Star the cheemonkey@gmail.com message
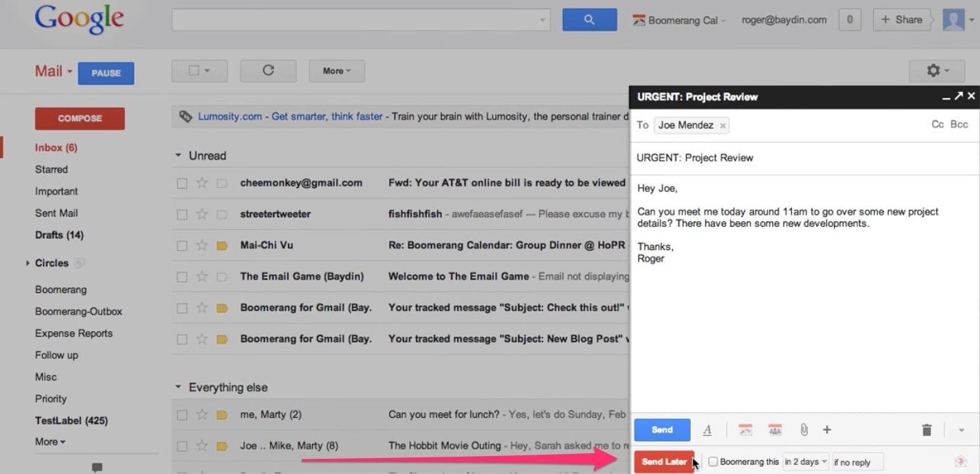980x474 pixels. pyautogui.click(x=202, y=183)
